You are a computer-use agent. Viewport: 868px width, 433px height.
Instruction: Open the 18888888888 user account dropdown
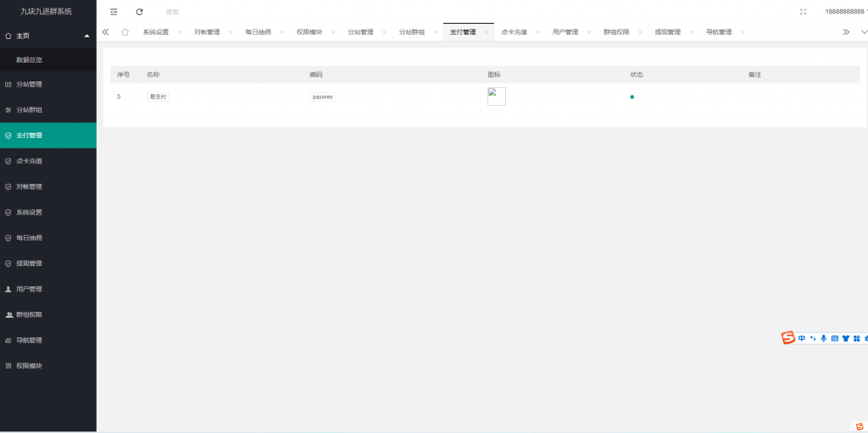point(845,12)
